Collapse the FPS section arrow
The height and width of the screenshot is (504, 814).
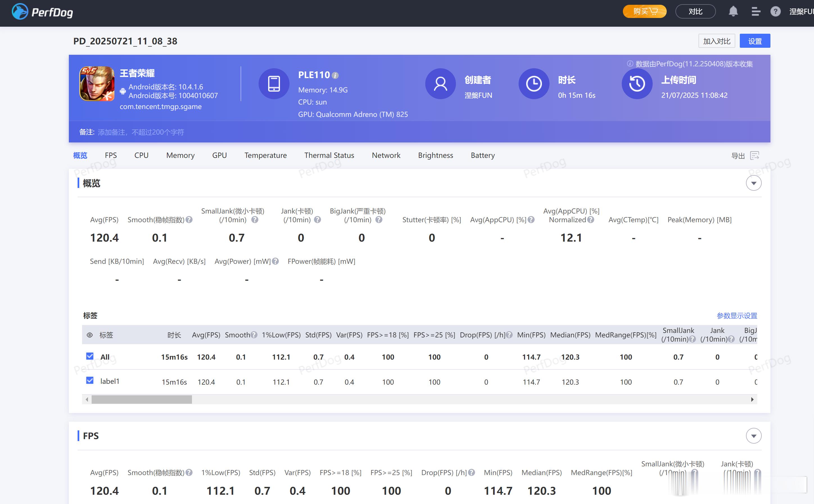coord(753,436)
